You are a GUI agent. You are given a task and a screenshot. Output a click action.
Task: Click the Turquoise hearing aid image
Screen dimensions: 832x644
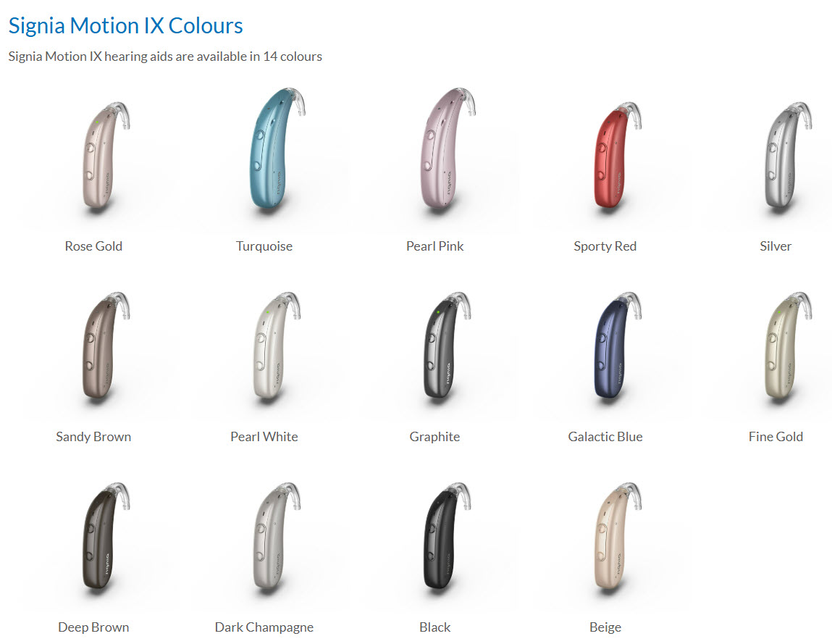pyautogui.click(x=277, y=149)
